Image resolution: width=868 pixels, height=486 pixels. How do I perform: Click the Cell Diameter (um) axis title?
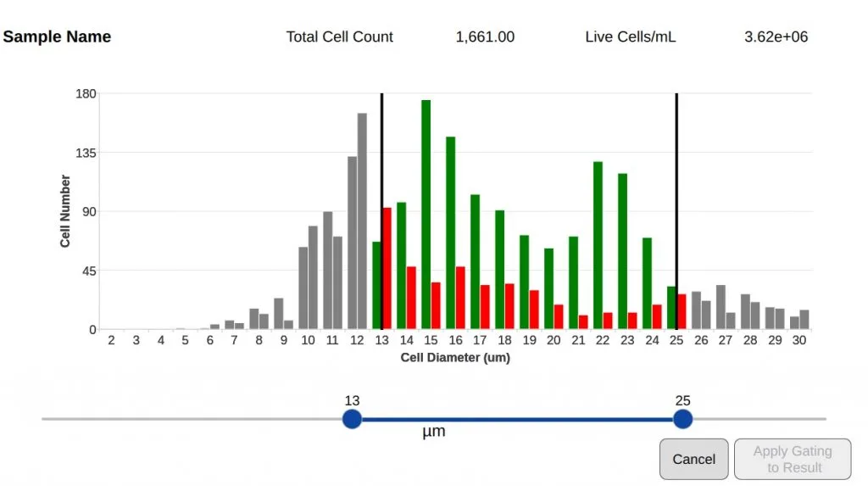[455, 358]
